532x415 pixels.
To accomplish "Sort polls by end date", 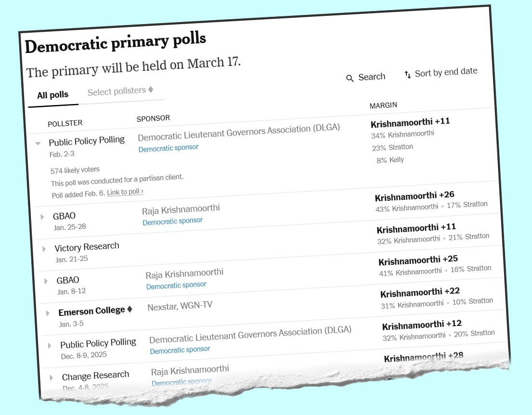I will pos(446,72).
